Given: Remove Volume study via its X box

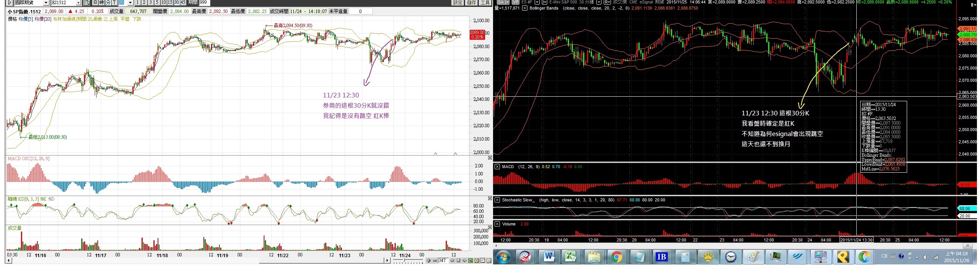Looking at the screenshot, I should pyautogui.click(x=497, y=224).
